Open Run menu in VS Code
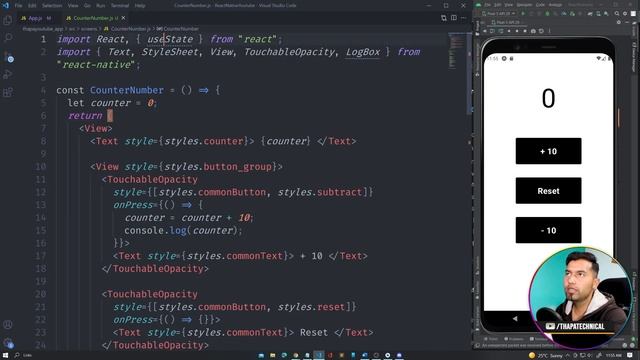The height and width of the screenshot is (360, 640). click(x=100, y=6)
